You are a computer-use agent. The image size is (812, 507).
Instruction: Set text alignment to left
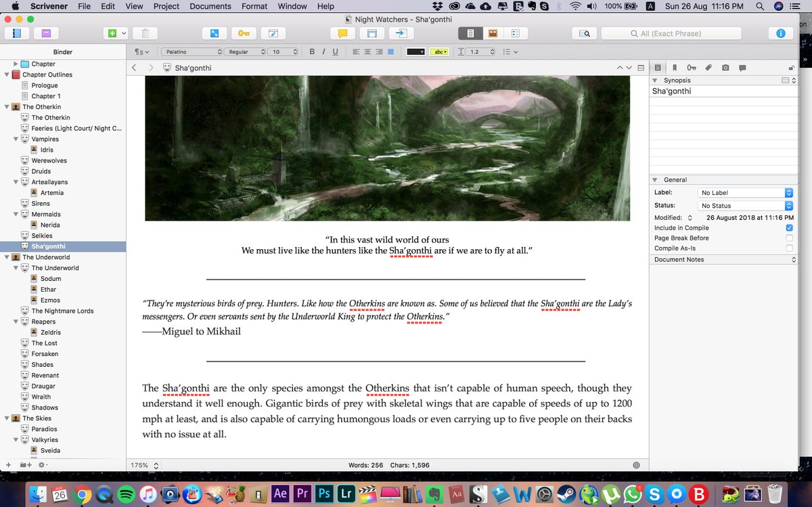point(356,51)
